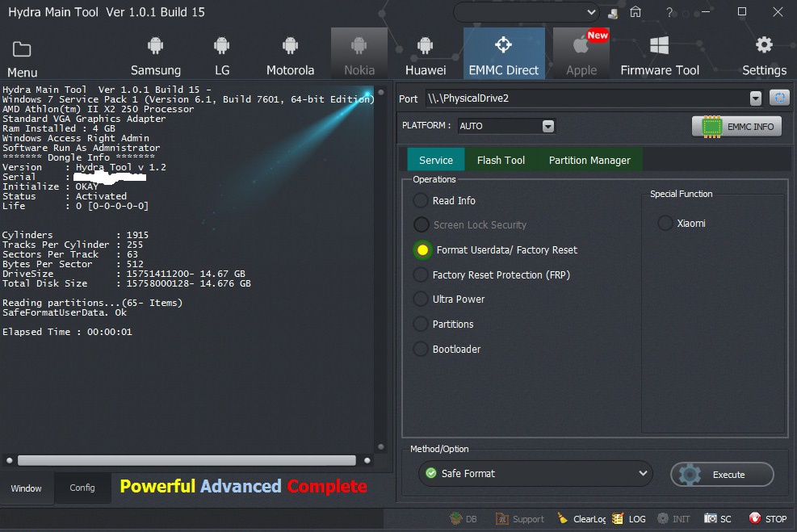This screenshot has height=532, width=797.
Task: Select the Huawei android icon
Action: coord(425,46)
